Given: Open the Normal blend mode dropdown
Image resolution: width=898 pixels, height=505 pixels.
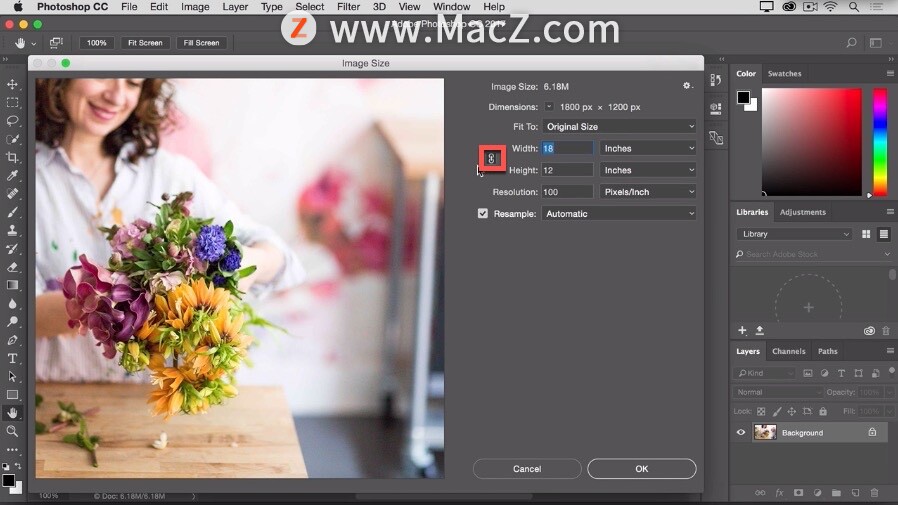Looking at the screenshot, I should pyautogui.click(x=777, y=392).
